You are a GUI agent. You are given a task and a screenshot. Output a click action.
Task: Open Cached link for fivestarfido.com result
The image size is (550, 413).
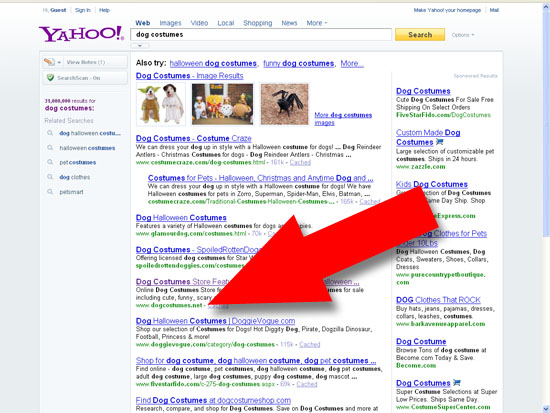coord(307,384)
